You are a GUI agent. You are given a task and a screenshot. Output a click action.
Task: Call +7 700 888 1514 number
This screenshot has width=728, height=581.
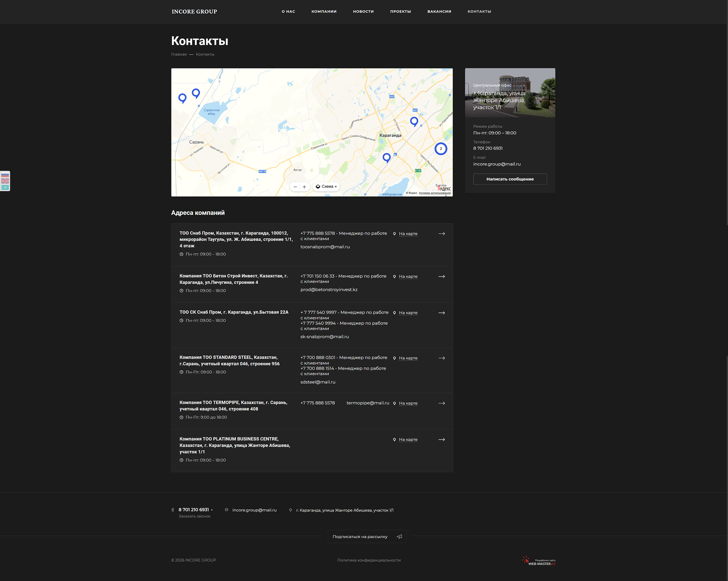click(x=317, y=368)
